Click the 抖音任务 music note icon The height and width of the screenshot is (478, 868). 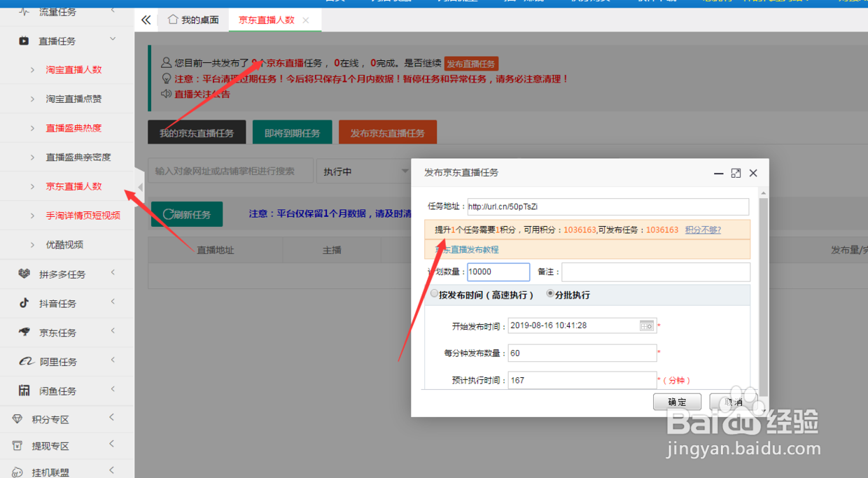click(24, 303)
